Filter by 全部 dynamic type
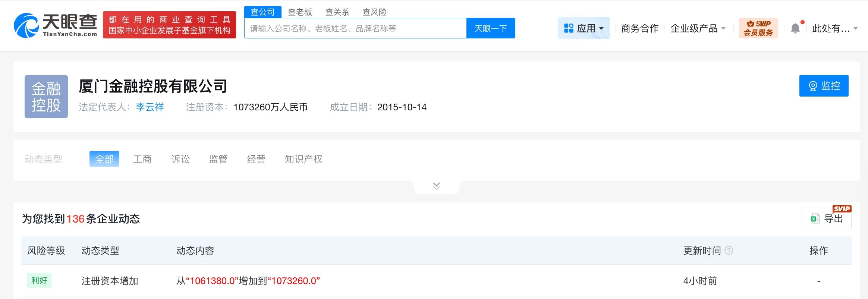 pos(104,159)
